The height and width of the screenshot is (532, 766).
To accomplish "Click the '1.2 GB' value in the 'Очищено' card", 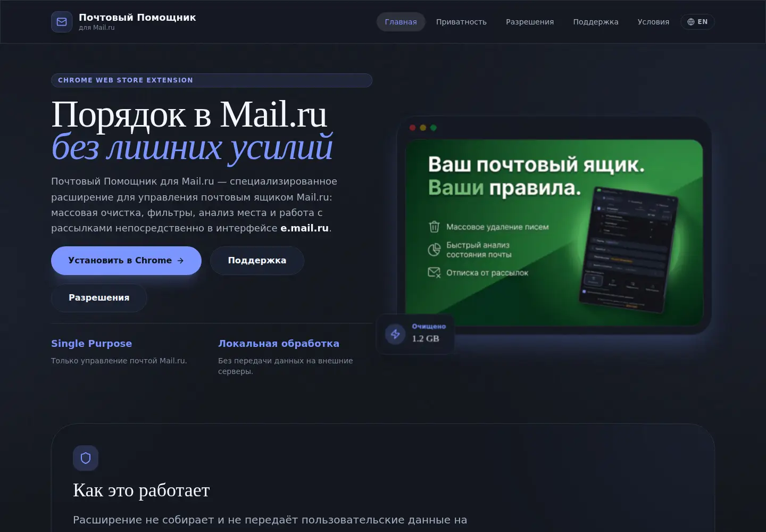I will pyautogui.click(x=426, y=338).
